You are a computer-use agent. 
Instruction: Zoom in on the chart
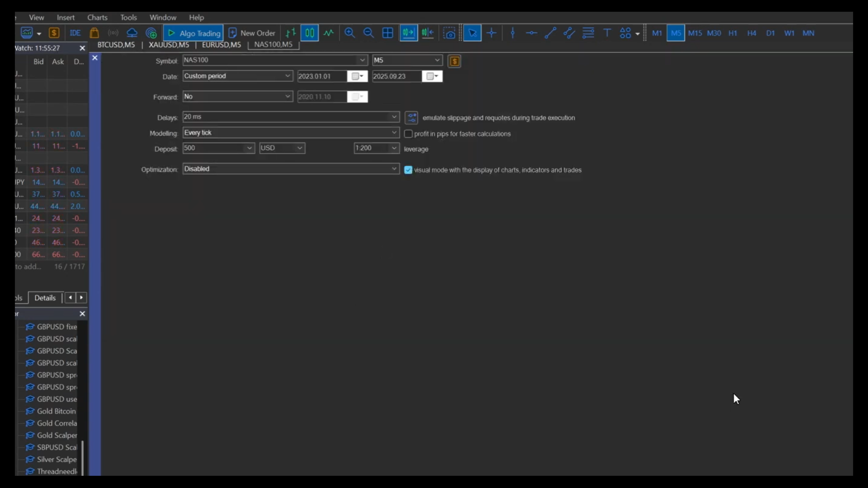click(x=349, y=33)
